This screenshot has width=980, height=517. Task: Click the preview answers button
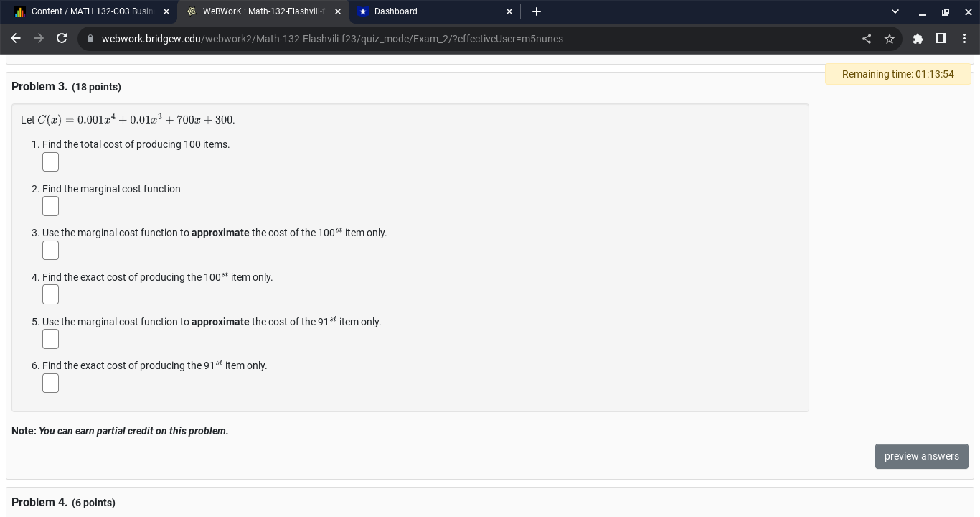(922, 456)
